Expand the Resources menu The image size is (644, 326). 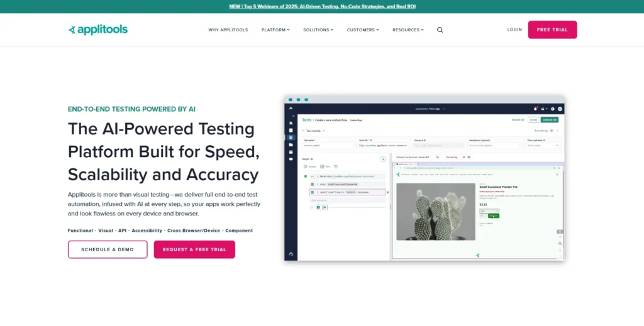tap(408, 30)
